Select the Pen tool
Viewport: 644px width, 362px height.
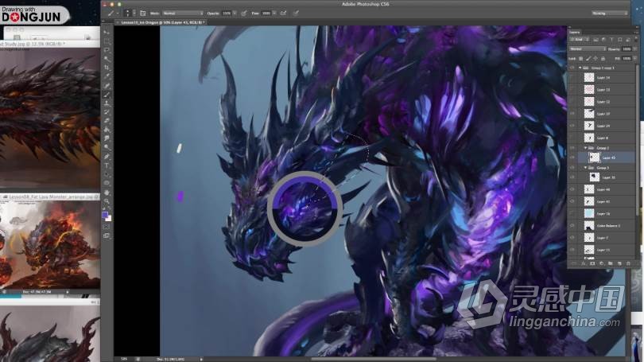click(x=107, y=157)
